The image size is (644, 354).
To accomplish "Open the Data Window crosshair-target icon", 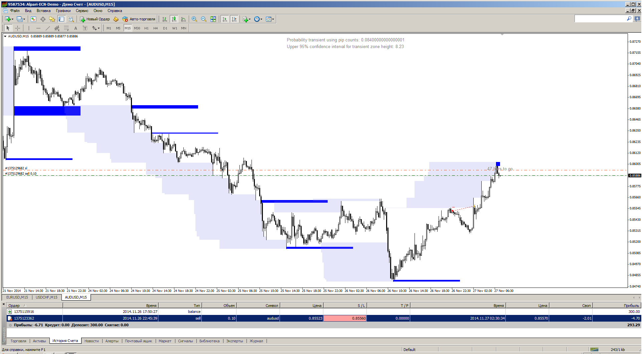I will [43, 19].
